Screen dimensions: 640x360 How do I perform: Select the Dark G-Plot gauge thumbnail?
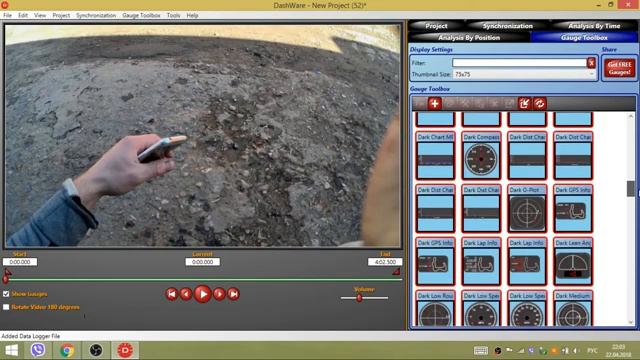click(x=527, y=209)
